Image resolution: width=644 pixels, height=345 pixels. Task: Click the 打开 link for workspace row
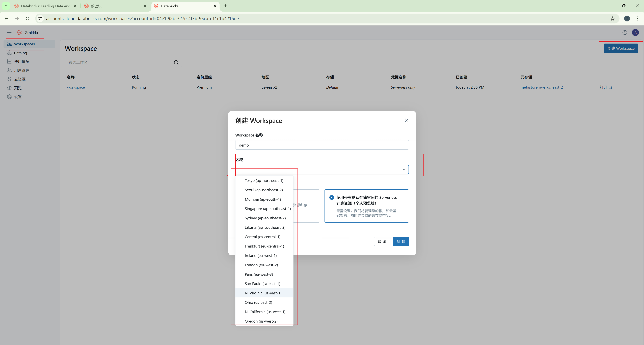(606, 87)
